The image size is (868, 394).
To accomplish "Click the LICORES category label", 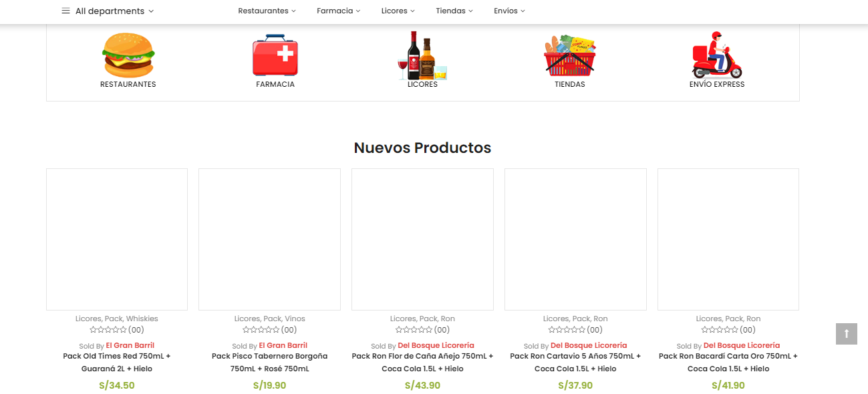I will pos(422,84).
